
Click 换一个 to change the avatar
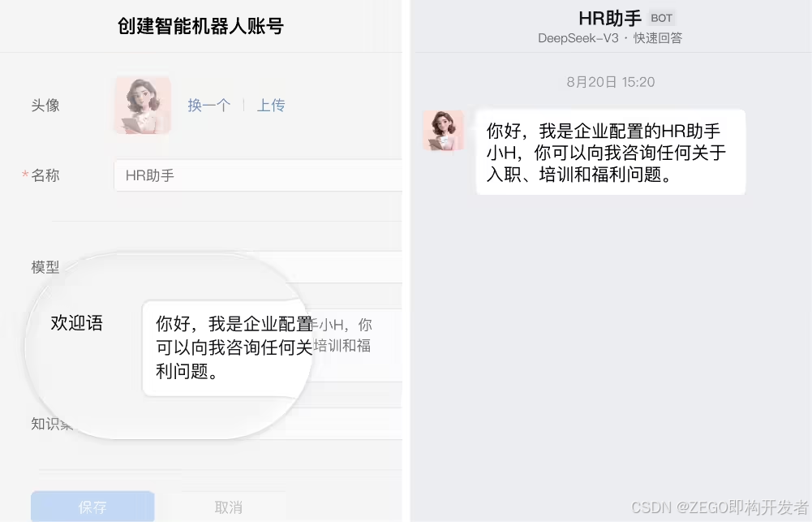point(208,106)
